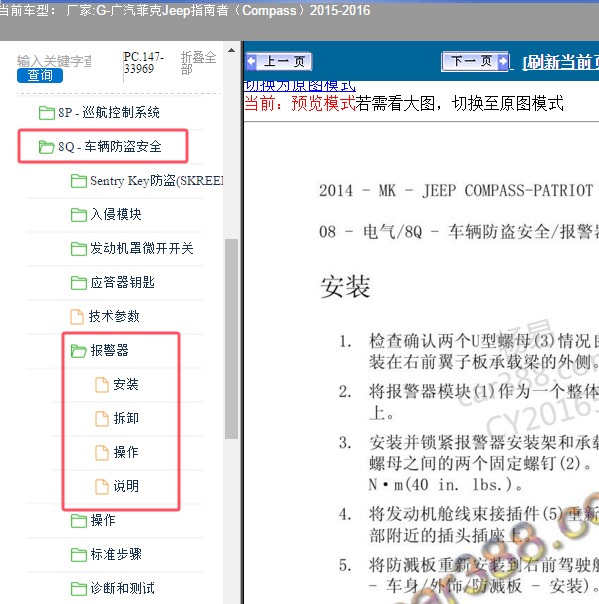Click 折叠全部 to collapse all

pyautogui.click(x=198, y=63)
